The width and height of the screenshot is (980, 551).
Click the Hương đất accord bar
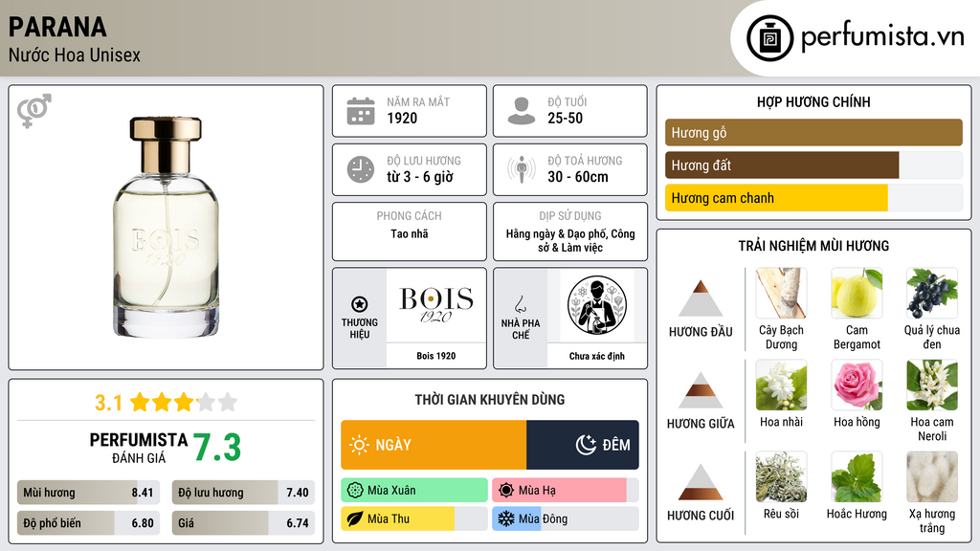coord(813,165)
